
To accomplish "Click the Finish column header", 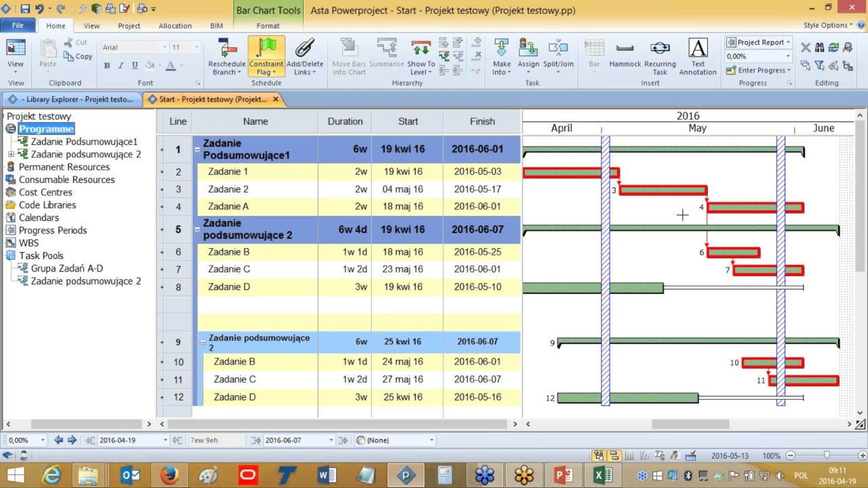I will [x=482, y=121].
